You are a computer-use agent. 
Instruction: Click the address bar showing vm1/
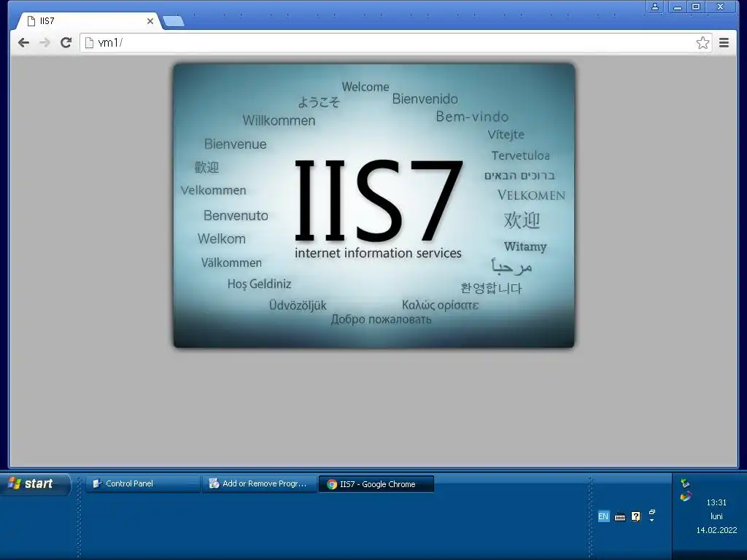(395, 43)
